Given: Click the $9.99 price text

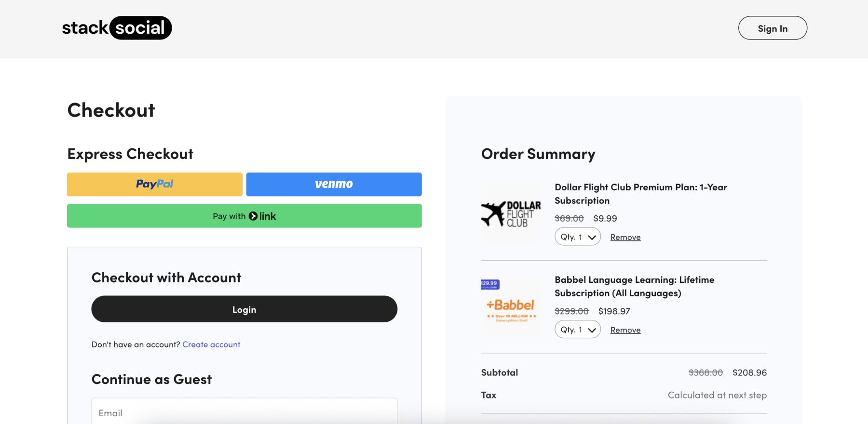Looking at the screenshot, I should point(605,218).
